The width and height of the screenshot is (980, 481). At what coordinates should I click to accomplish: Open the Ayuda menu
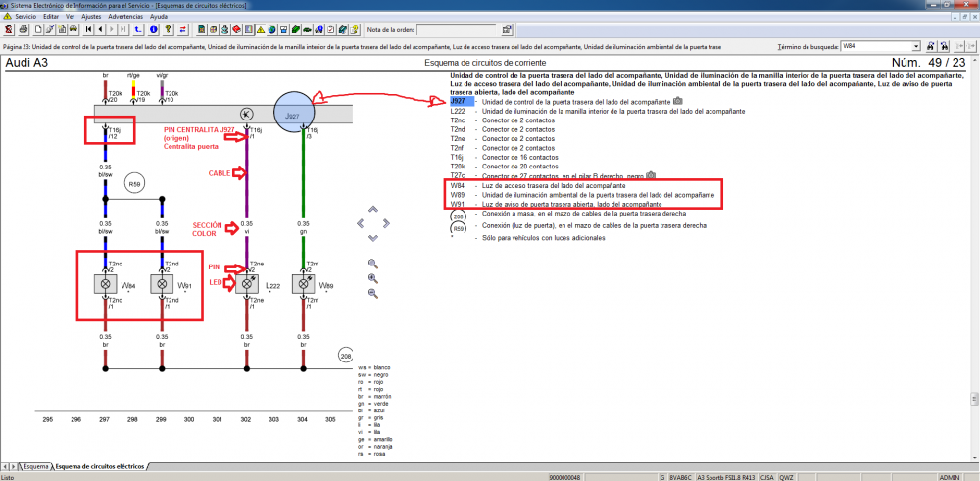(x=158, y=16)
